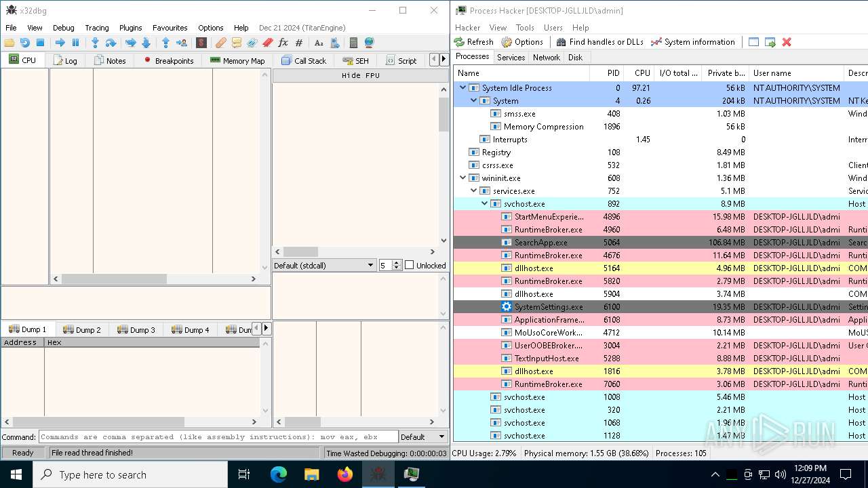This screenshot has height=488, width=868.
Task: Click the x32dbg Step Over icon
Action: [x=111, y=43]
